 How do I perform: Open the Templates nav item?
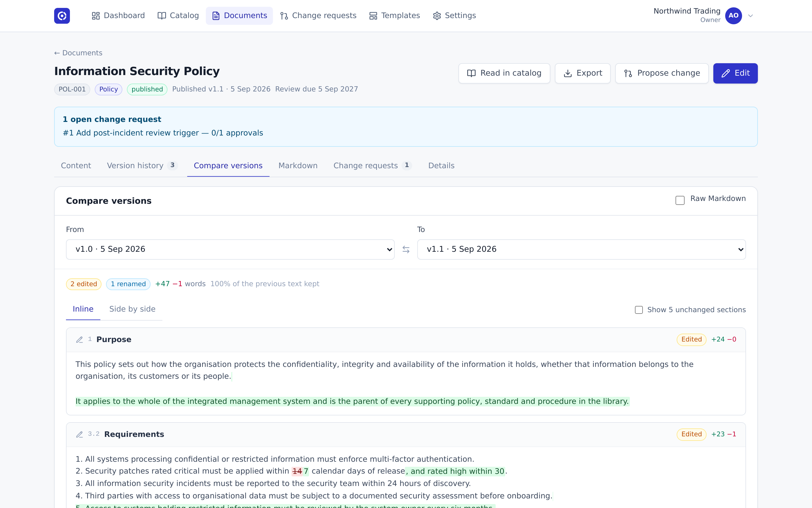(x=394, y=16)
